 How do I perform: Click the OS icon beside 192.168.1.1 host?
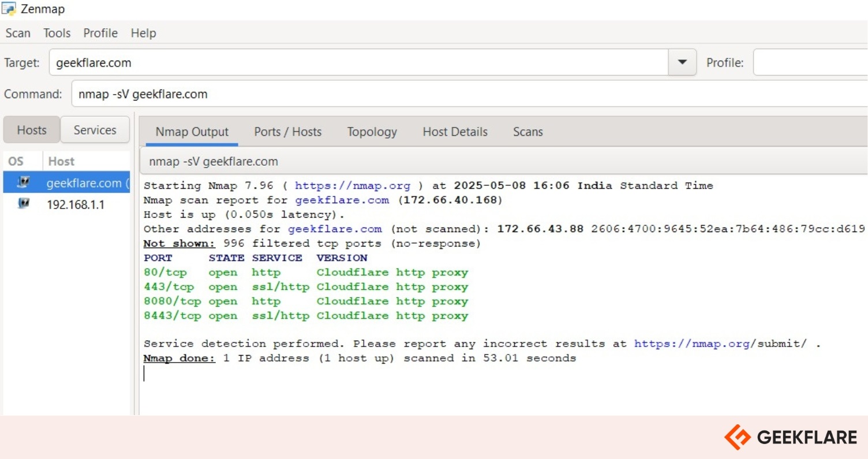[23, 203]
